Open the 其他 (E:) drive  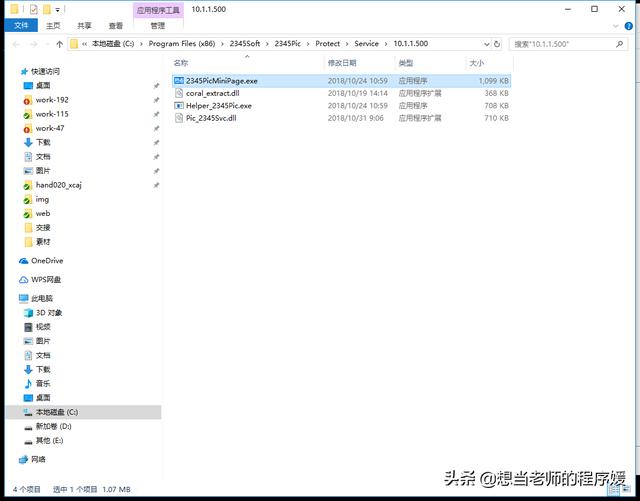coord(49,441)
